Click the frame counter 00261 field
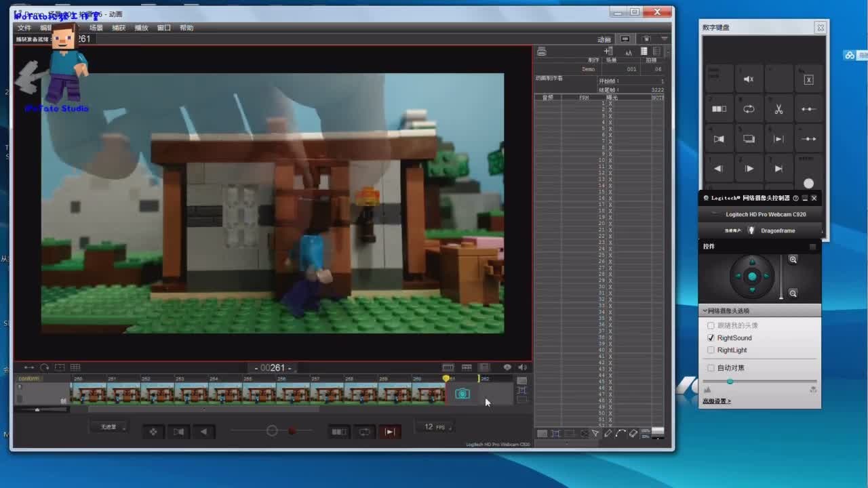This screenshot has width=868, height=488. (272, 368)
